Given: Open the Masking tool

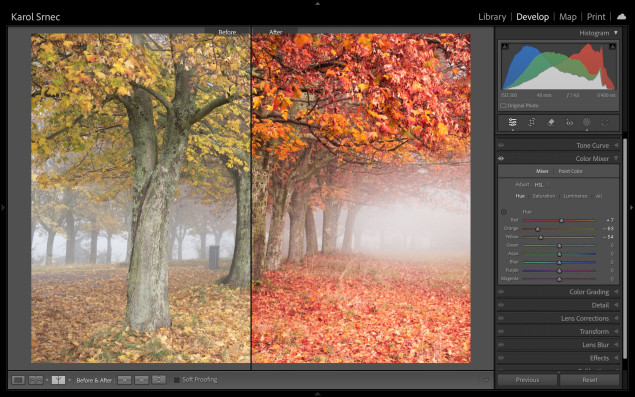Looking at the screenshot, I should 586,122.
